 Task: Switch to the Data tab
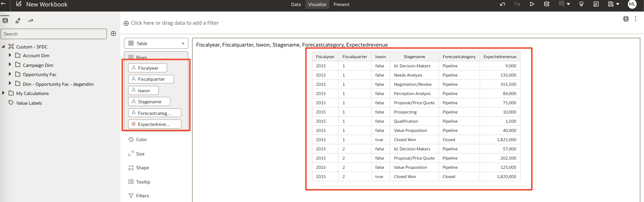(x=296, y=5)
